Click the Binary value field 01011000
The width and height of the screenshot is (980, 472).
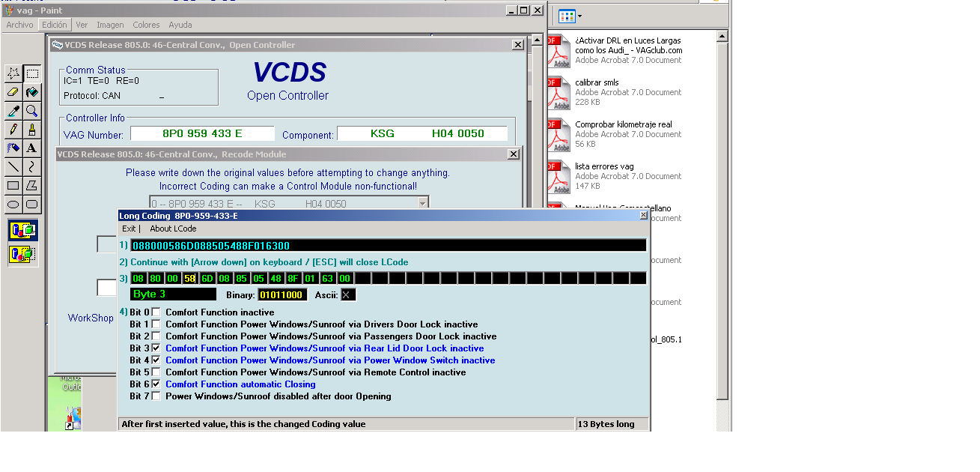(x=282, y=294)
